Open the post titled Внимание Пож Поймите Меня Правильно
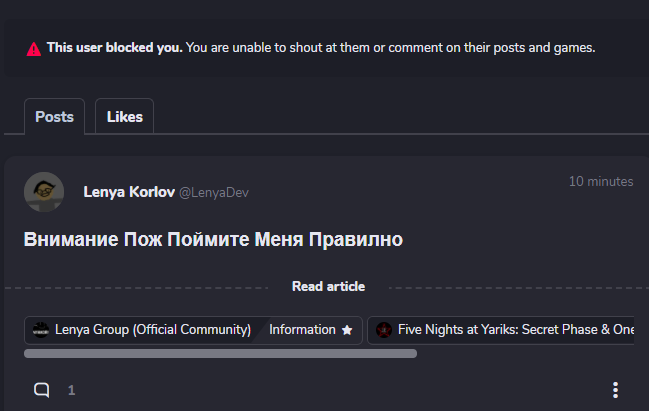 (212, 240)
